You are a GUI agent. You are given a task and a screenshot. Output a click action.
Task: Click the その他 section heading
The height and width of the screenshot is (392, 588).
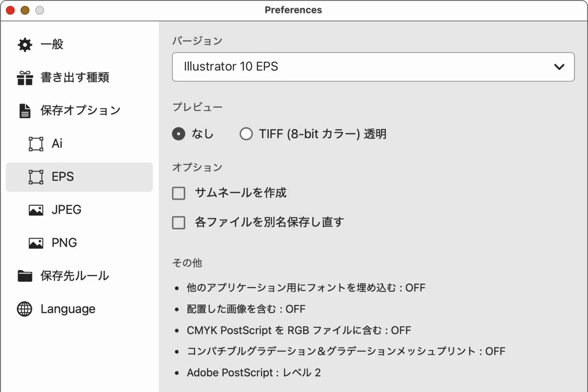coord(187,263)
